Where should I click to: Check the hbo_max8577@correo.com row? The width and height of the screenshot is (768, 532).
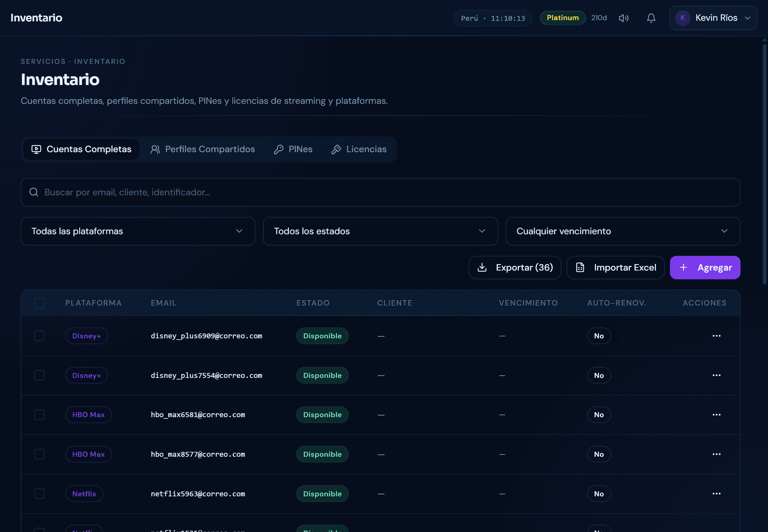(x=39, y=454)
